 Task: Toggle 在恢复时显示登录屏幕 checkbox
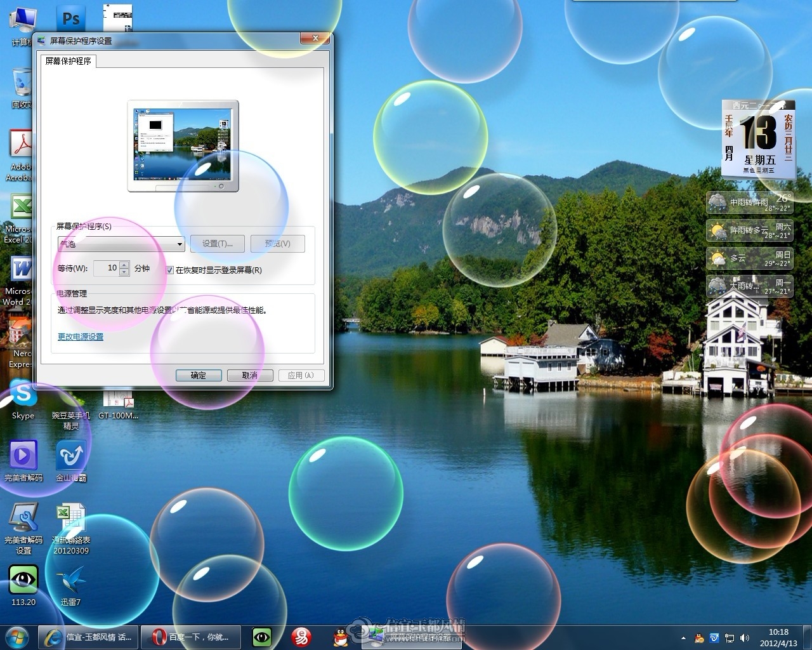click(170, 270)
